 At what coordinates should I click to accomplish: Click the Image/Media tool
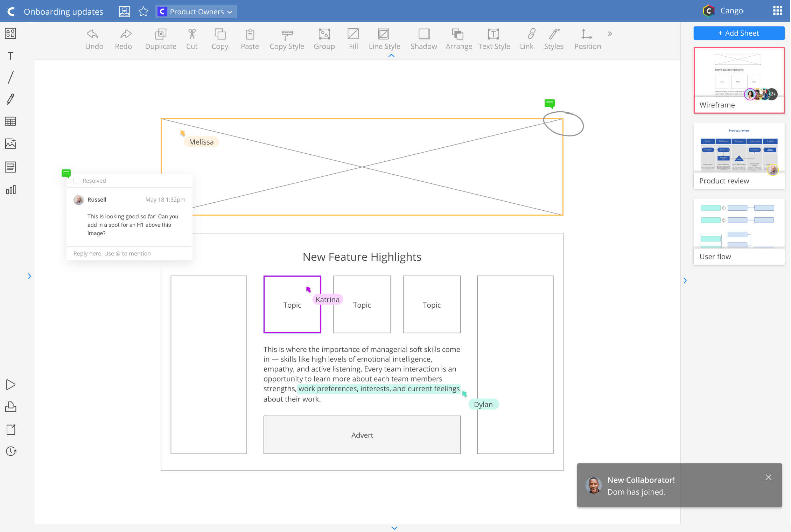[11, 144]
